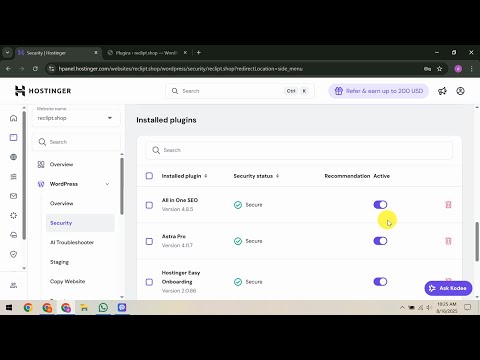Switch to the Plugins reclipt.shop browser tab
Viewport: 480px width, 360px height.
pos(147,53)
